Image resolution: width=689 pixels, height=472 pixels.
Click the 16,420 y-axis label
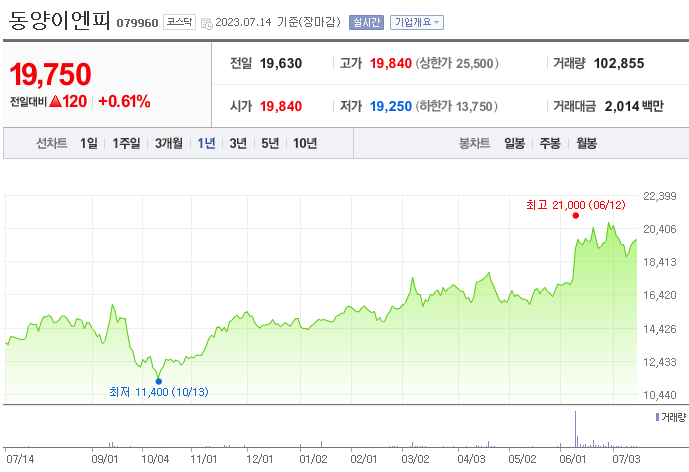click(660, 295)
